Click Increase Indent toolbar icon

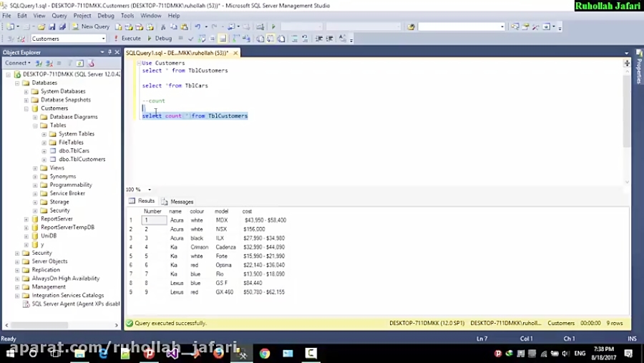[329, 39]
